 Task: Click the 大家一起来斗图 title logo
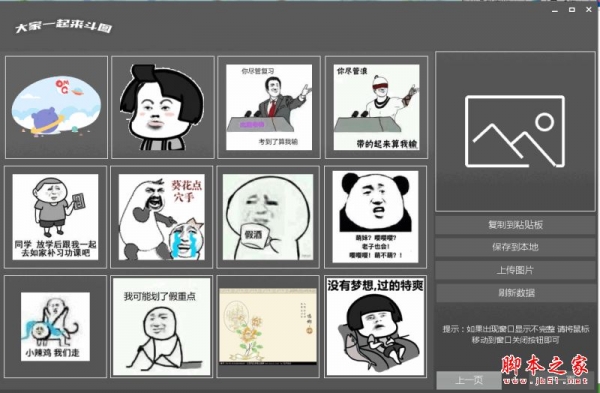(x=64, y=26)
